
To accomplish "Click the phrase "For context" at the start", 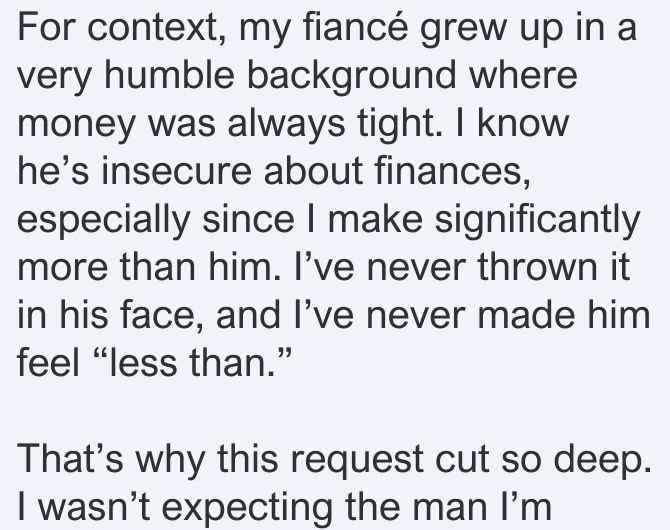I will click(x=118, y=28).
